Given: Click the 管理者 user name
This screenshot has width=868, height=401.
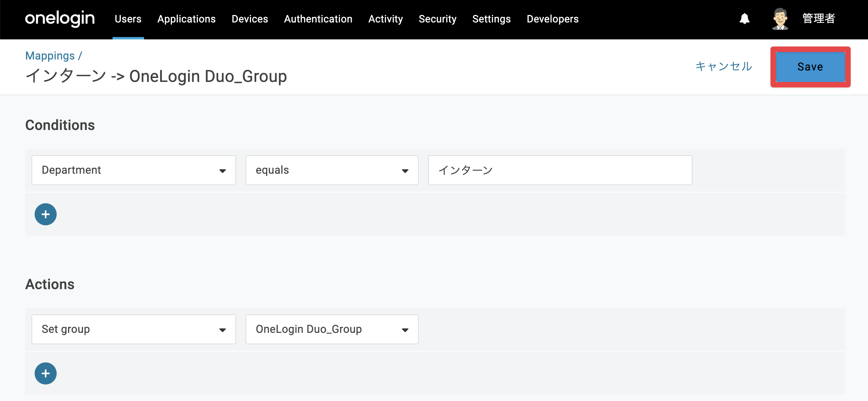Looking at the screenshot, I should click(x=819, y=19).
